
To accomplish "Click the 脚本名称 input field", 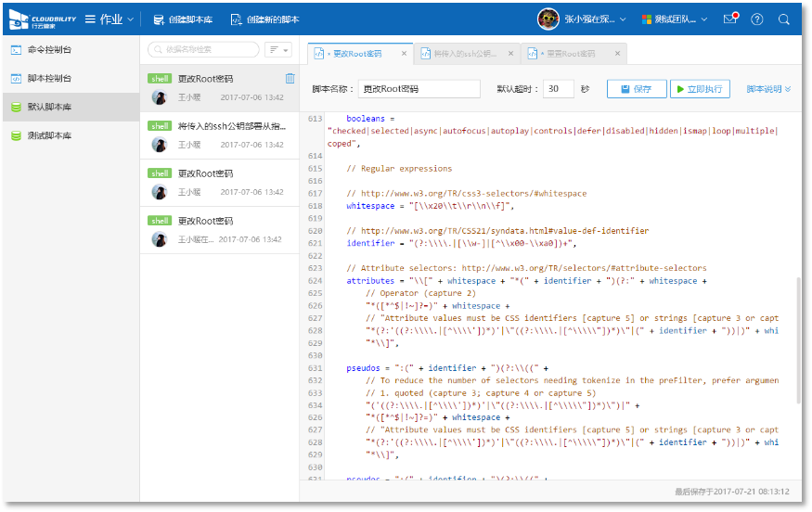I will pyautogui.click(x=419, y=89).
